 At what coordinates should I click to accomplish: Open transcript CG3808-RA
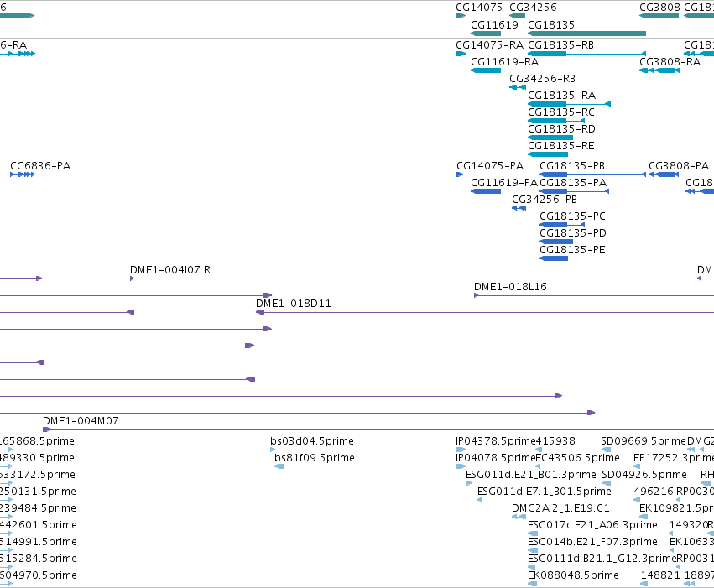coord(659,70)
